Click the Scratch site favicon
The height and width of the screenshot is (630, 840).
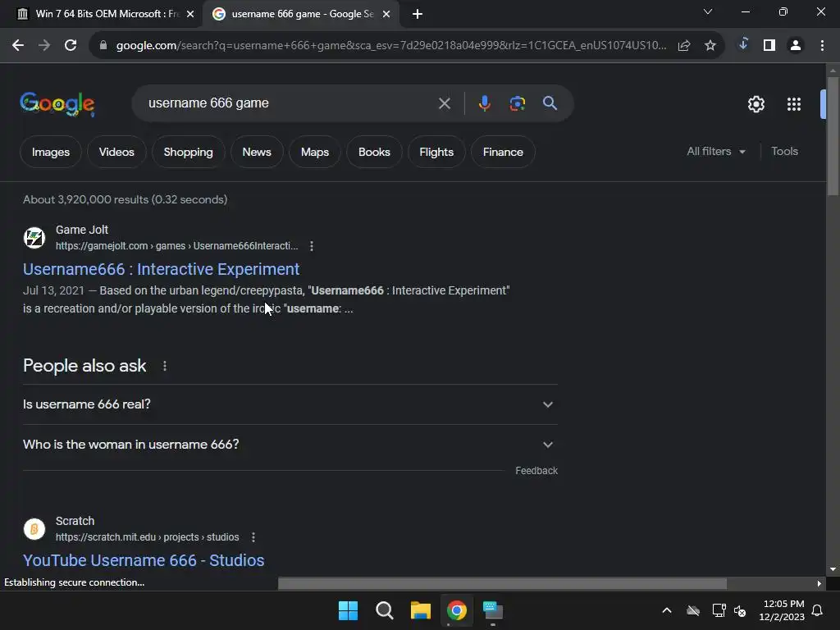34,529
